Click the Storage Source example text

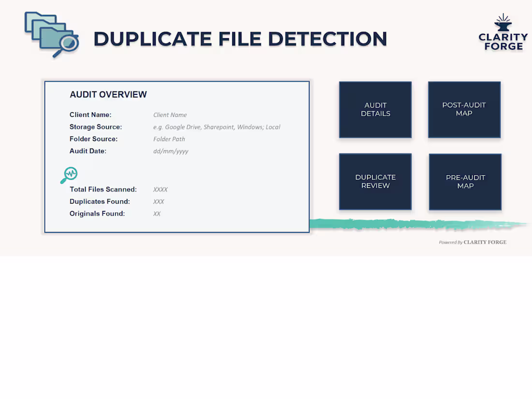click(217, 127)
